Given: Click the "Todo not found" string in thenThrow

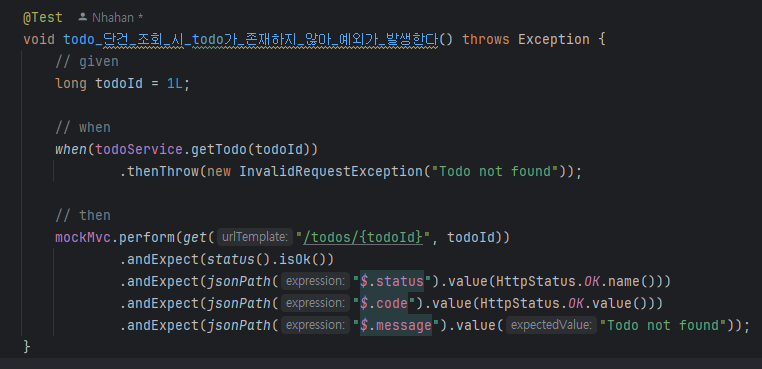Looking at the screenshot, I should click(494, 171).
